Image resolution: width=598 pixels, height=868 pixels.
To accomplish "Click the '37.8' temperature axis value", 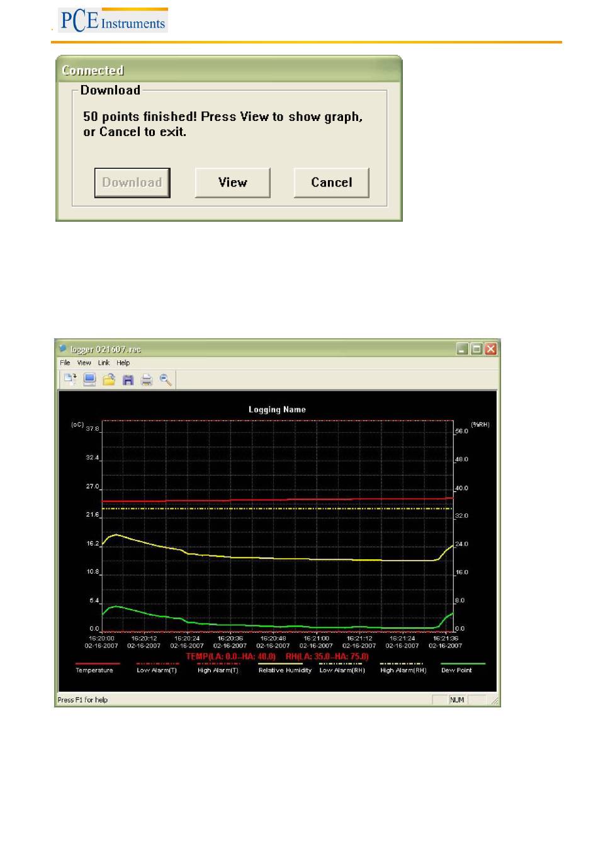I will click(x=93, y=428).
